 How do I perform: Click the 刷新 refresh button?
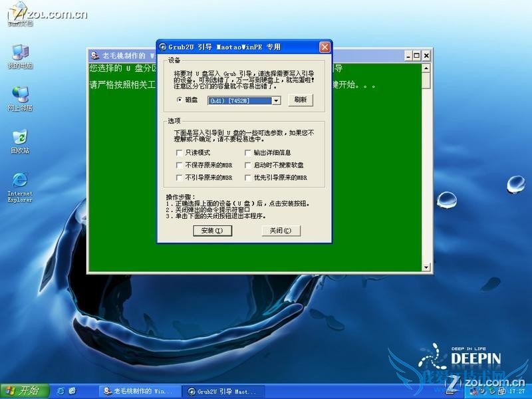[301, 100]
